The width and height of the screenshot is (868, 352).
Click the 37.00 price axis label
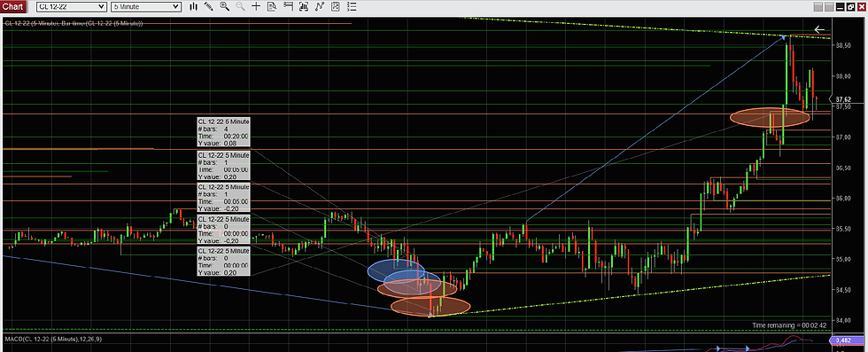coord(842,137)
